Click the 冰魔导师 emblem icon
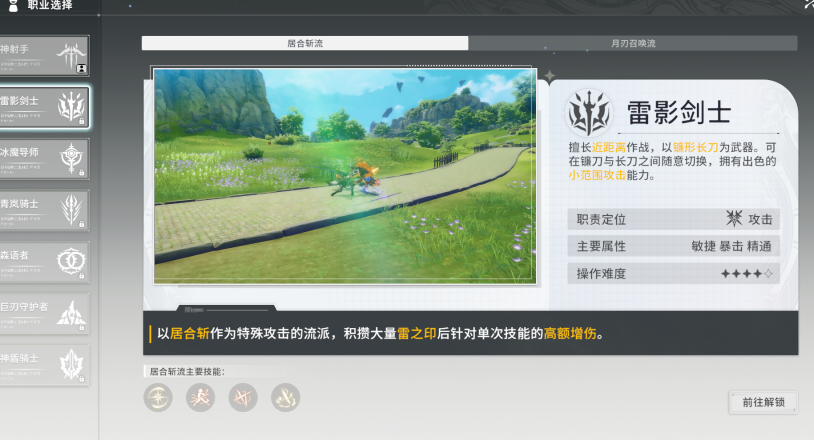The image size is (814, 440). 72,158
